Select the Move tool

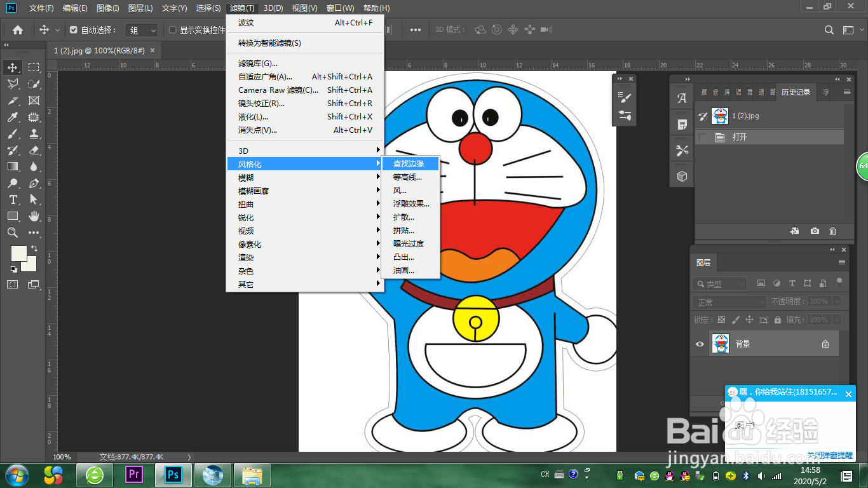(13, 67)
